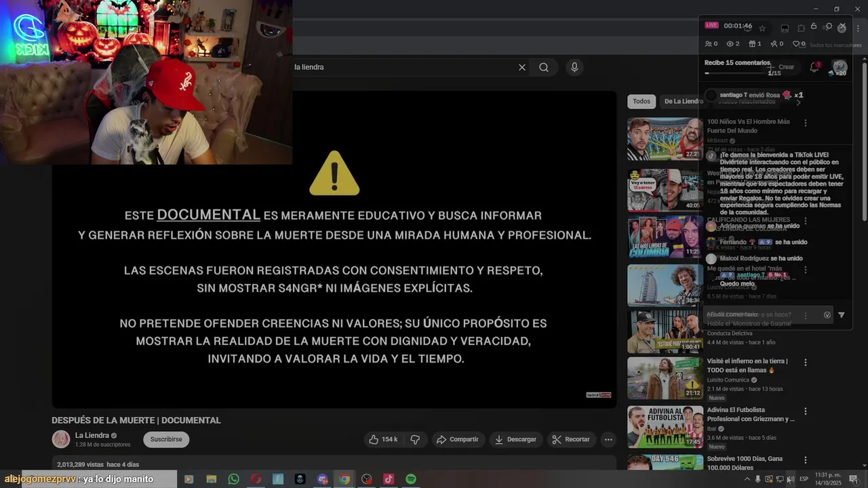Open the MrBeast channel link
The image size is (868, 488).
[x=717, y=140]
